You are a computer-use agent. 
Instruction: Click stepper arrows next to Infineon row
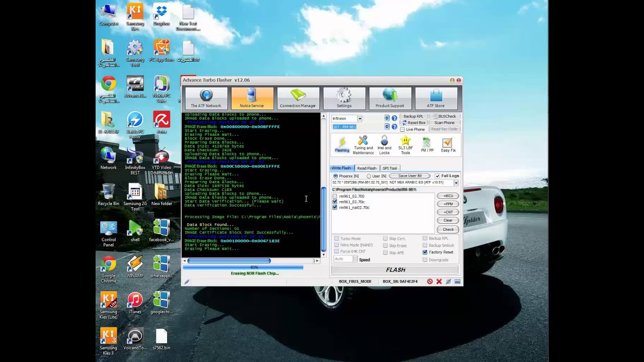point(386,119)
